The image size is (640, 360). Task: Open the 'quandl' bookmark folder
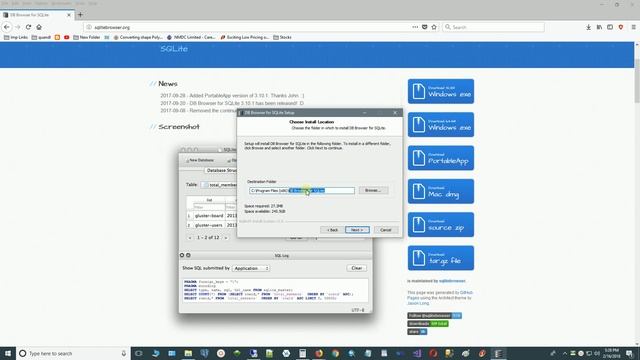(x=41, y=37)
